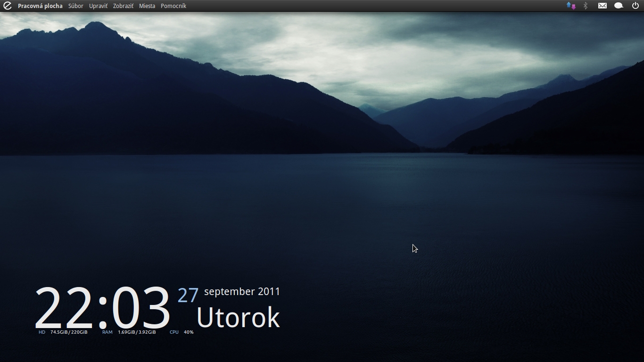Open the Pracovná plocha menu

[x=40, y=6]
